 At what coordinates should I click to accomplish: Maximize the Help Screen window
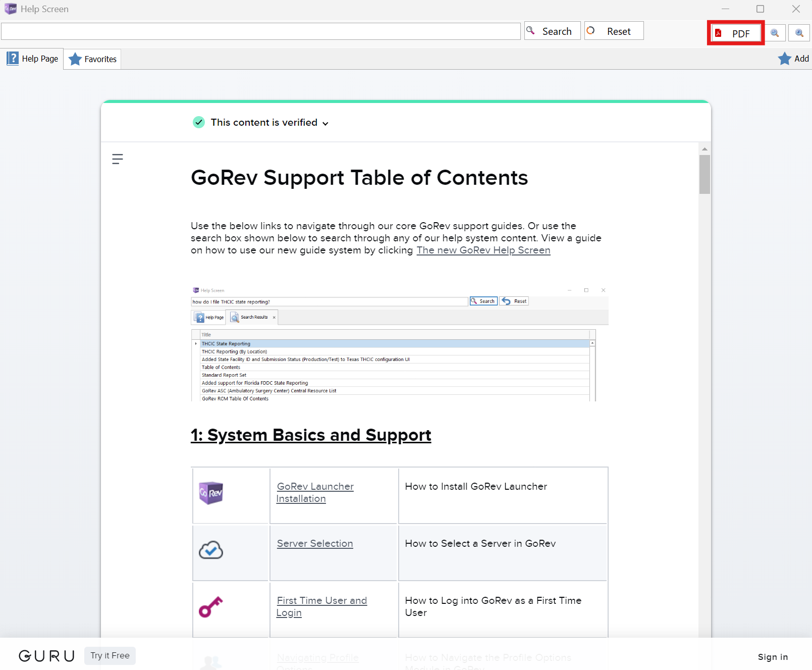[x=760, y=9]
